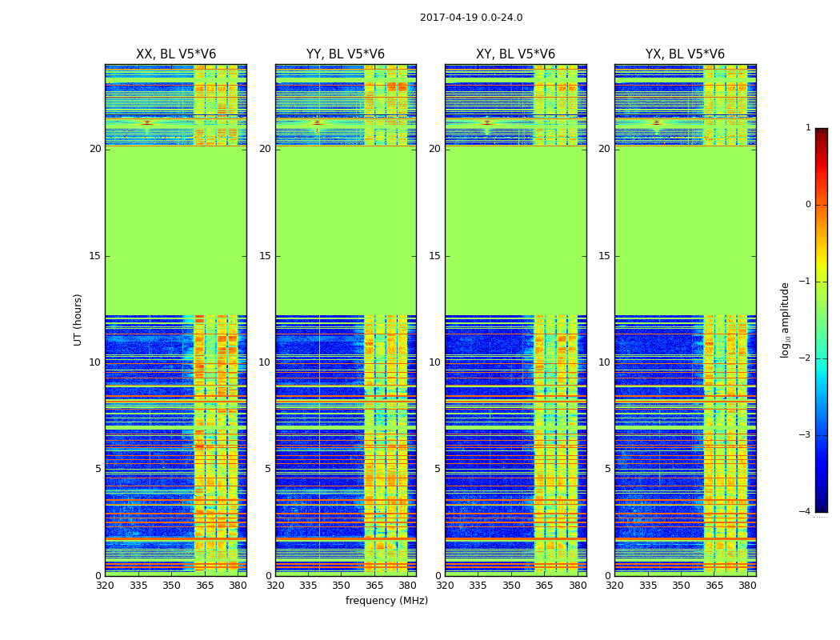Click the YX, BL V5*V6 plot title
840x640 pixels.
coord(685,54)
